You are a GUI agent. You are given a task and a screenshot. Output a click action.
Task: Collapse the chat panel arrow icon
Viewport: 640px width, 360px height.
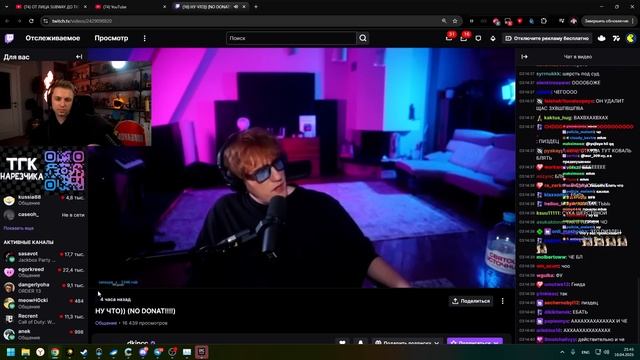pyautogui.click(x=524, y=57)
